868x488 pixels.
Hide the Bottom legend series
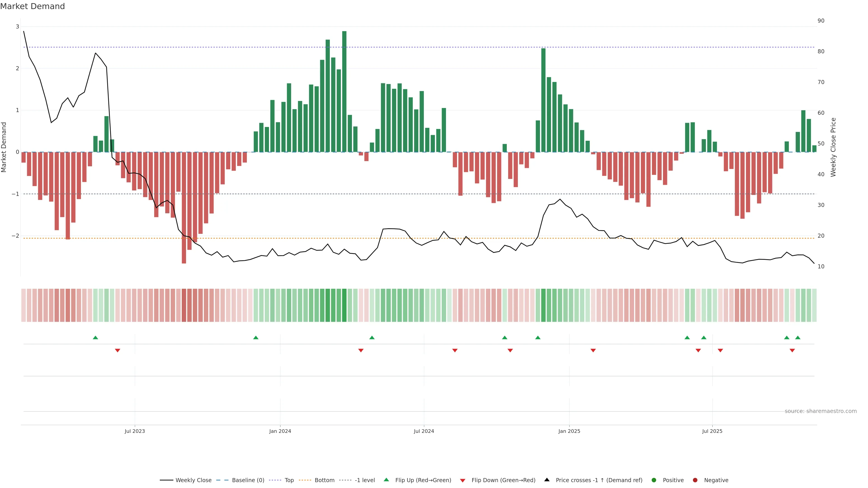pos(324,480)
